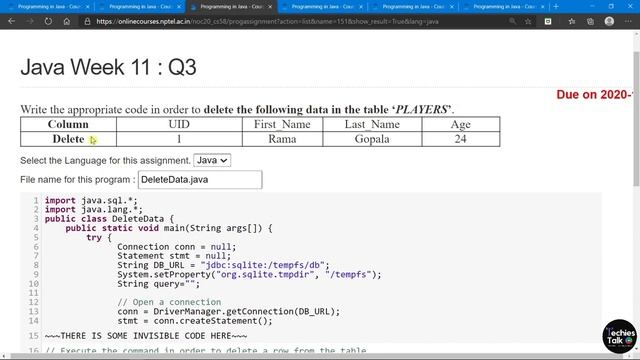Viewport: 640px width, 360px height.
Task: Minimize the browser window
Action: tap(592, 7)
